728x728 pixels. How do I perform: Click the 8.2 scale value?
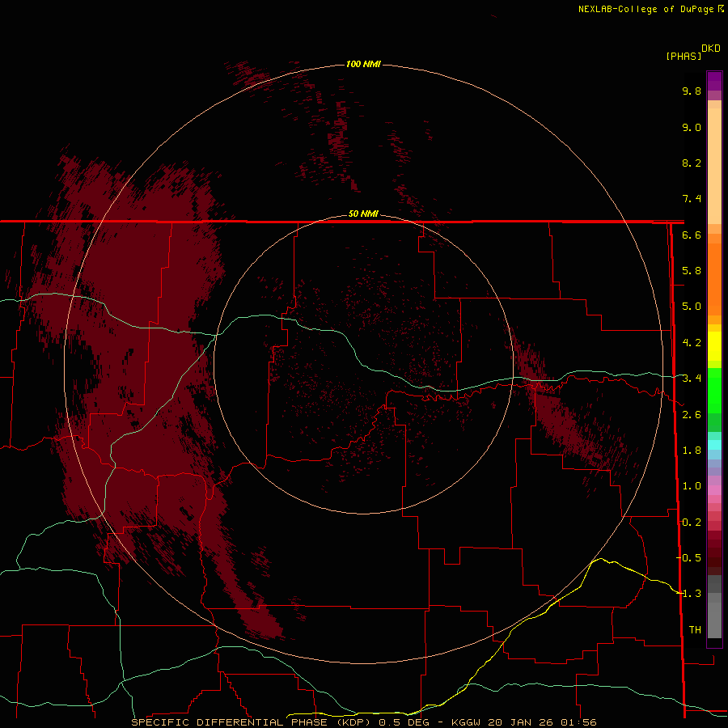[692, 163]
